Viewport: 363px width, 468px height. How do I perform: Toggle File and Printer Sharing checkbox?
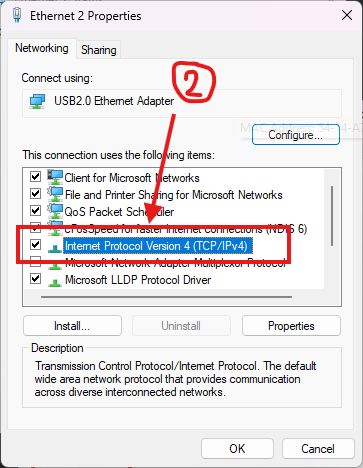click(35, 194)
